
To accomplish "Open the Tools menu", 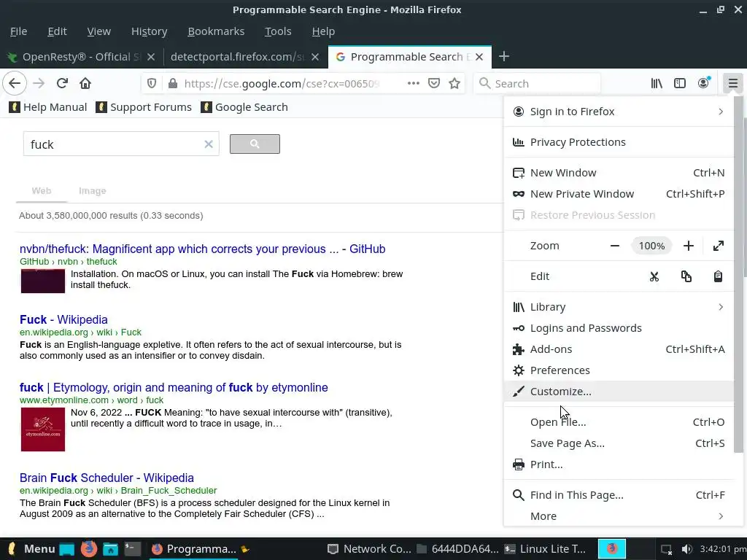I will (278, 31).
